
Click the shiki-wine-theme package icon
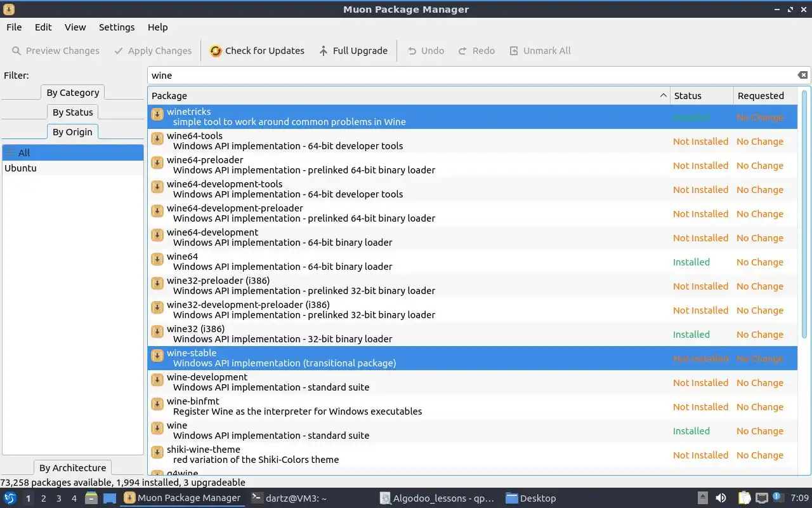[x=157, y=452]
